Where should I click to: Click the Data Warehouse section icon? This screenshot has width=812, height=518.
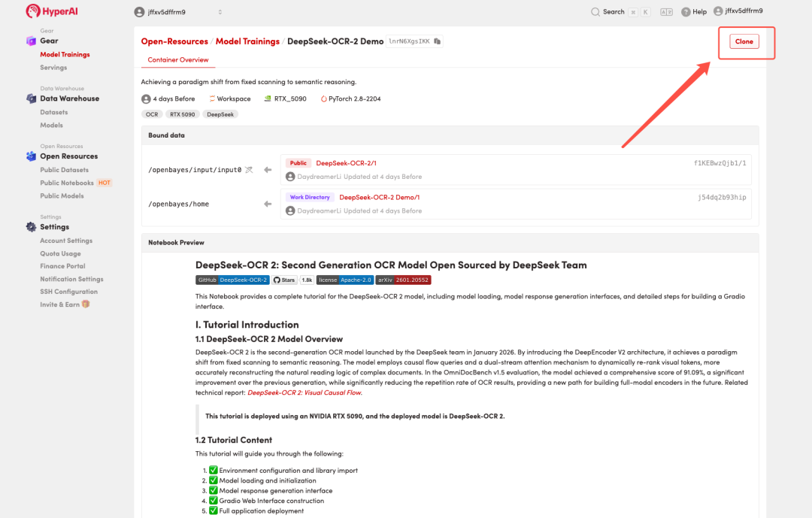pyautogui.click(x=31, y=98)
